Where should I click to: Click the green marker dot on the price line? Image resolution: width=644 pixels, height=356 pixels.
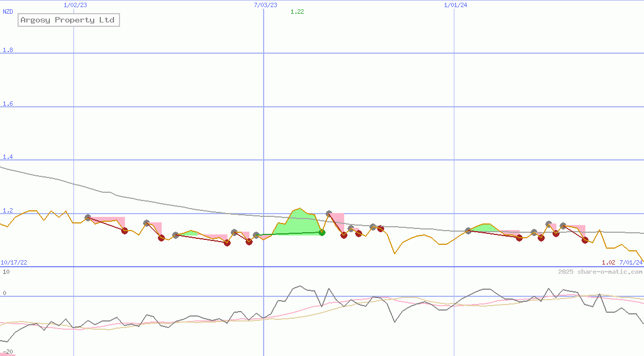[x=322, y=232]
